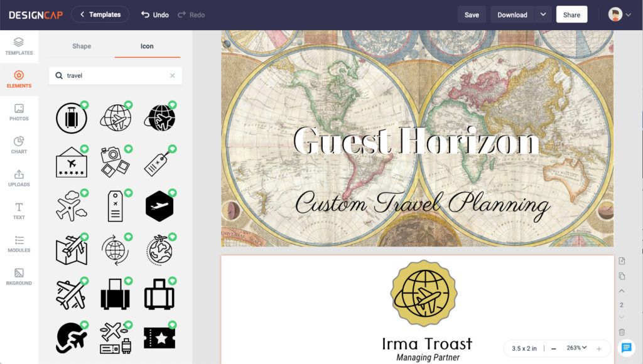
Task: Move the page up with the chevron
Action: pos(622,291)
